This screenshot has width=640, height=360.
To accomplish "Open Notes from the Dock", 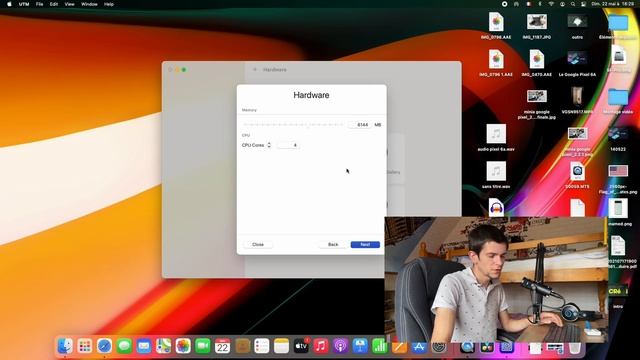I will tap(281, 346).
